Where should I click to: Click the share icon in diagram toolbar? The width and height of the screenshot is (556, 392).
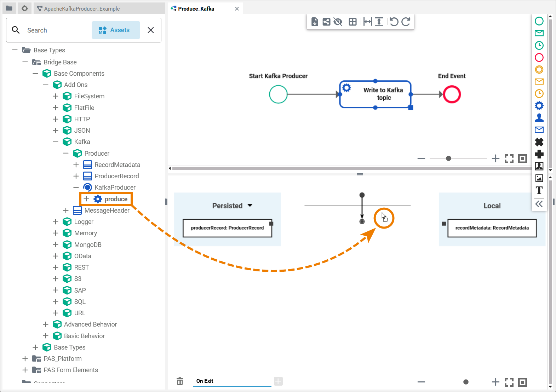326,22
